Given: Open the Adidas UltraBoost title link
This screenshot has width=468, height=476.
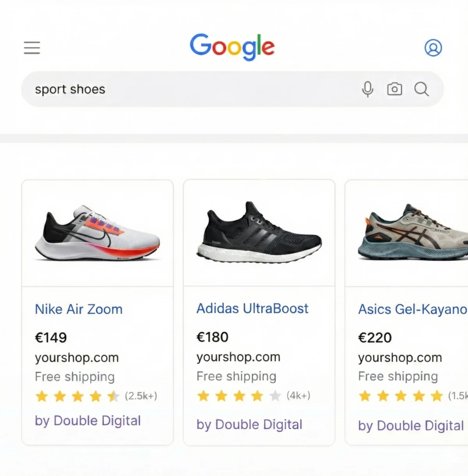Looking at the screenshot, I should 252,308.
